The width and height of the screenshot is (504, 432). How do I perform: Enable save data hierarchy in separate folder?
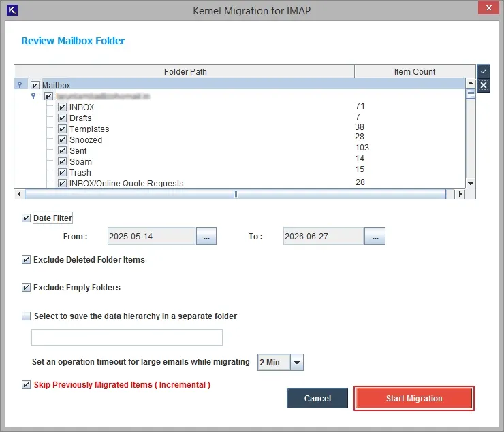(x=26, y=316)
